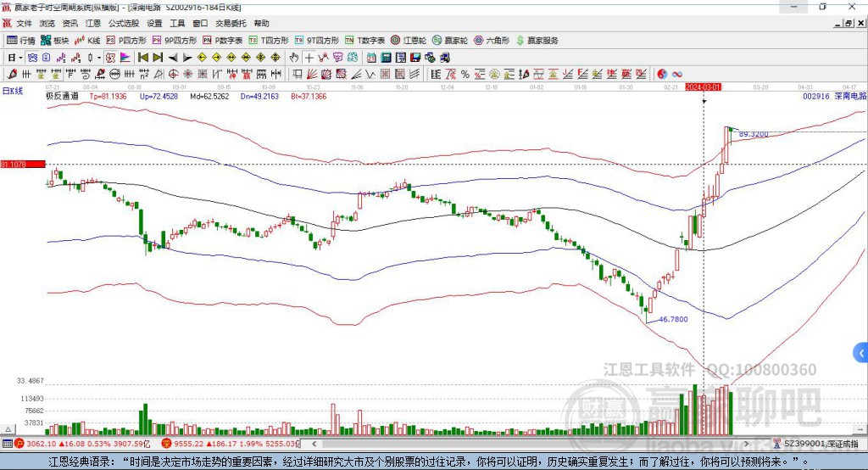The image size is (868, 470).
Task: Open the 9T四方形 tool
Action: coord(317,41)
